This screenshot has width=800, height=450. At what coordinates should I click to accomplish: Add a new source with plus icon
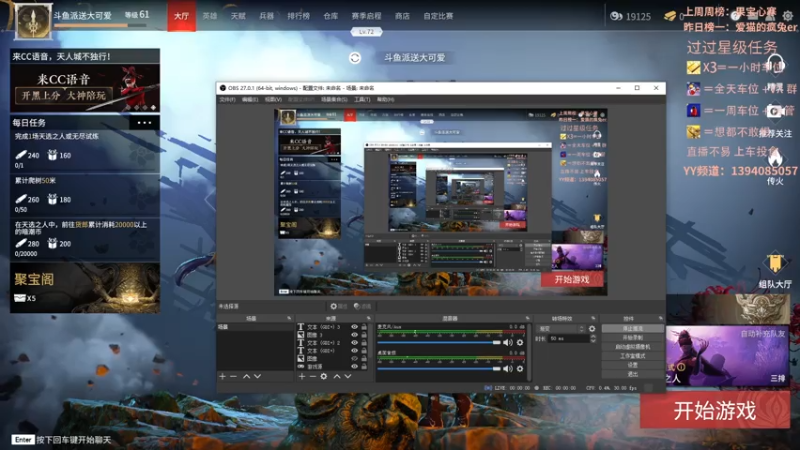[x=302, y=377]
